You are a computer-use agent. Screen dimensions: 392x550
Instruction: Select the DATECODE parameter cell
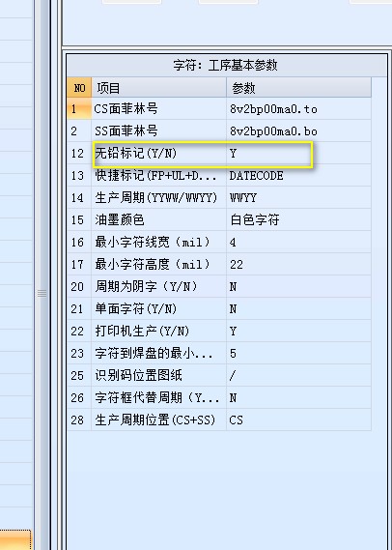coord(298,175)
